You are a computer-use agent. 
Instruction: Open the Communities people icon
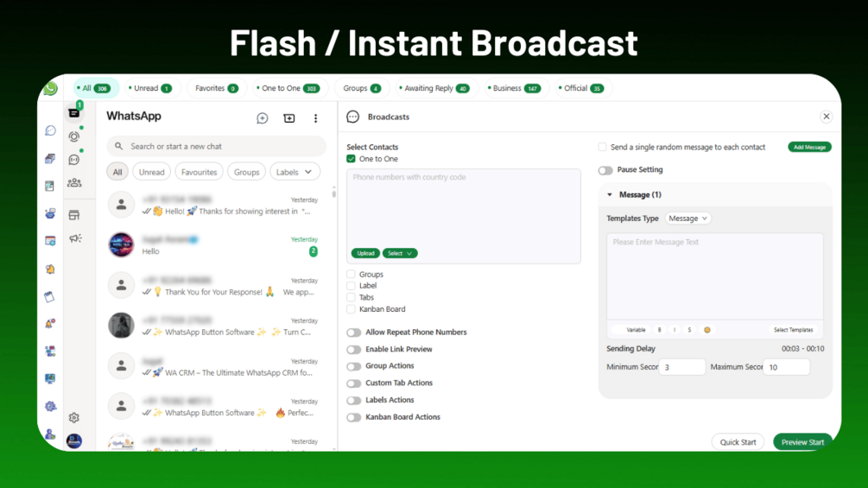click(x=74, y=182)
